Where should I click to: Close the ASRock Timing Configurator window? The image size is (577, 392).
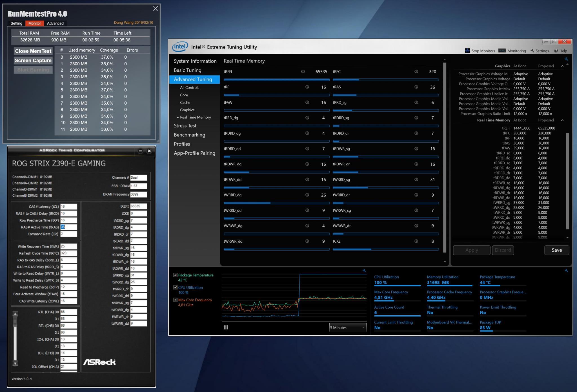click(149, 151)
